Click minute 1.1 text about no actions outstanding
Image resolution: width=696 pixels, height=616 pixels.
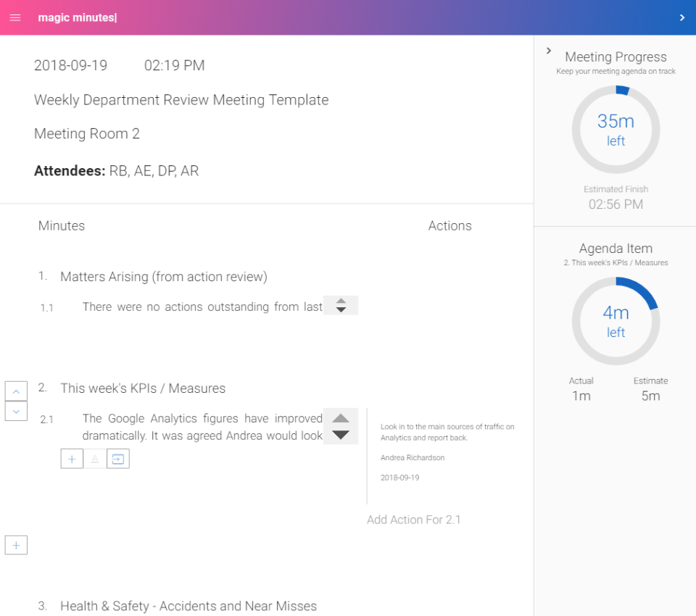pos(202,307)
